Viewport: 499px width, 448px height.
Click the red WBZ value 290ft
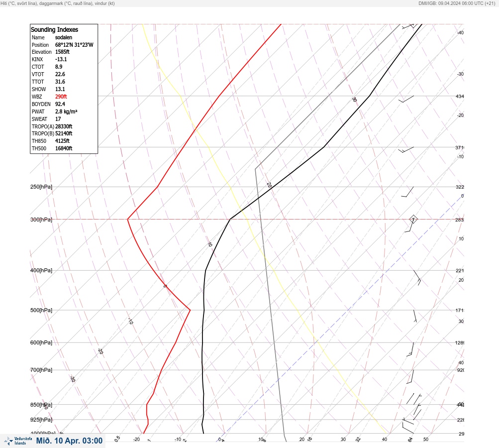point(61,97)
